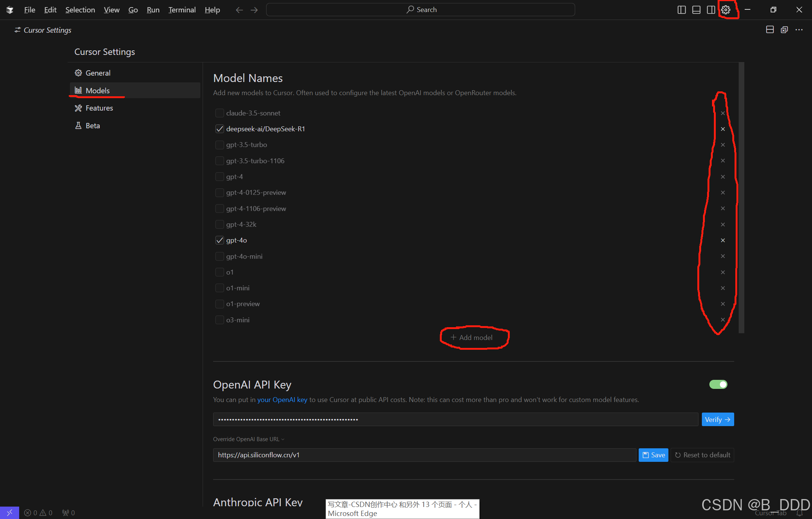Check the claude-3.5-sonnet checkbox

click(x=220, y=113)
